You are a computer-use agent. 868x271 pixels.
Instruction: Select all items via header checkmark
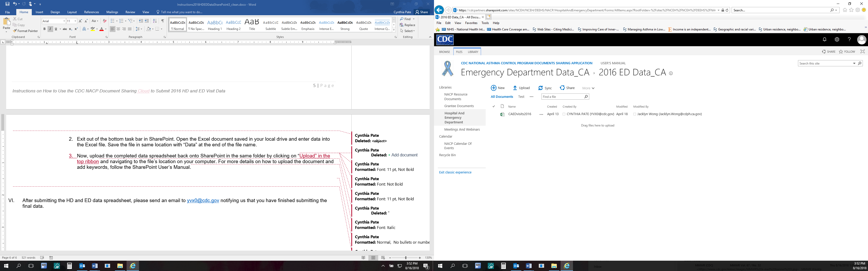point(494,106)
